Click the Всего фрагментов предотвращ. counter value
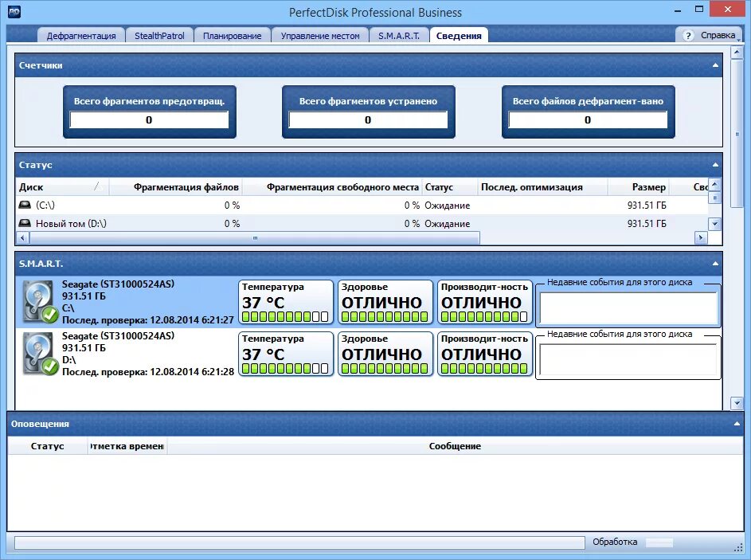Image resolution: width=751 pixels, height=560 pixels. pyautogui.click(x=149, y=119)
